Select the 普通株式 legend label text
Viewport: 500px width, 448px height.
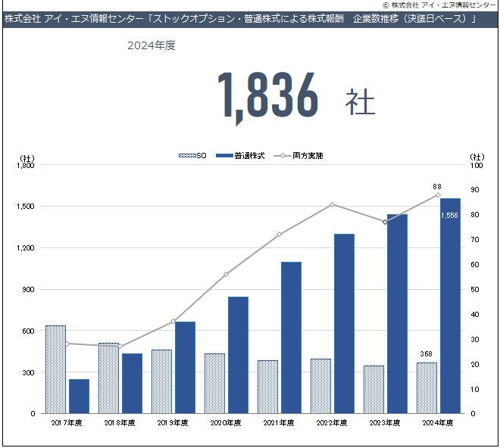(x=249, y=155)
